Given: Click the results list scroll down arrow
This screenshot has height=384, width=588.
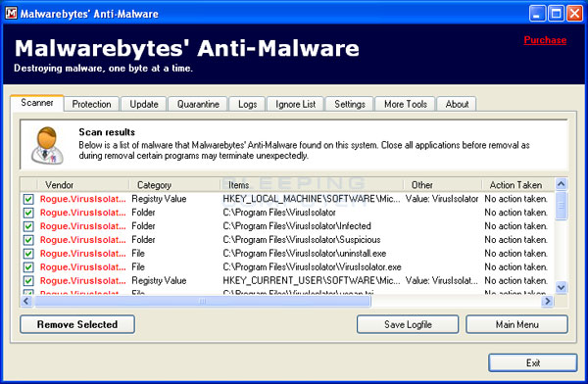Looking at the screenshot, I should [x=561, y=288].
